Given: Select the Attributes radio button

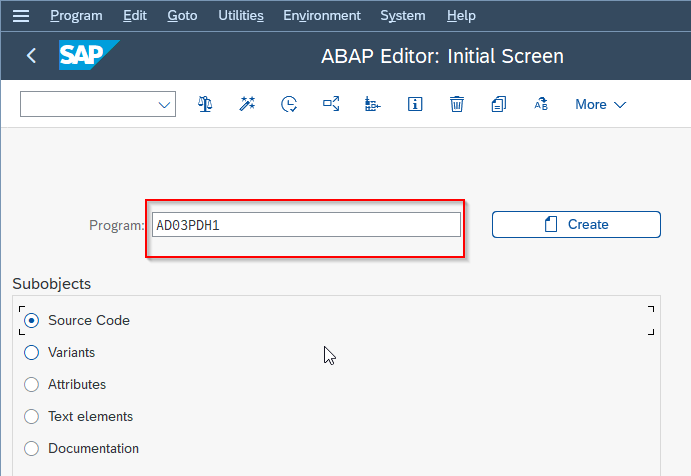Looking at the screenshot, I should [31, 384].
